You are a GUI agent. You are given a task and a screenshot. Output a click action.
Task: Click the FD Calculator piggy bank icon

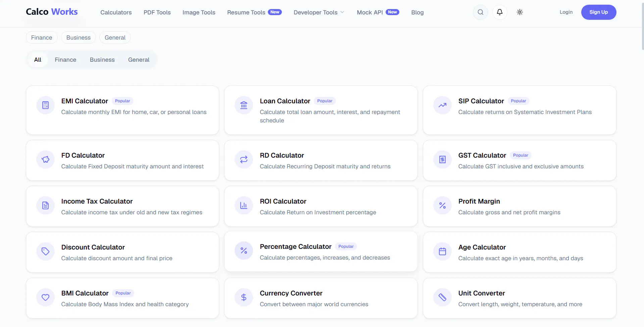coord(46,160)
